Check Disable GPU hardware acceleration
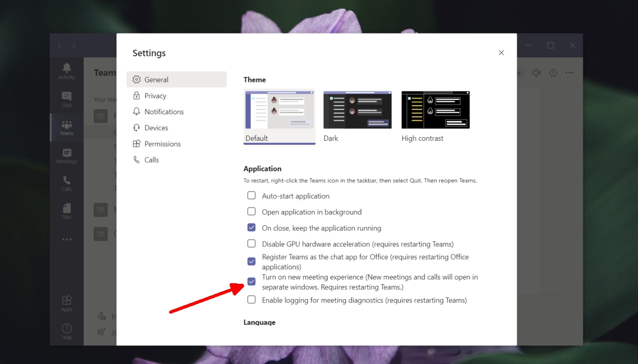The height and width of the screenshot is (364, 638). 251,244
